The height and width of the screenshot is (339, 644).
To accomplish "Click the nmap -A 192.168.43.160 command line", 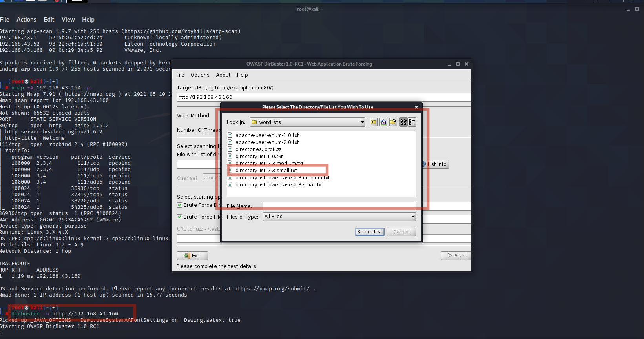I will 52,88.
